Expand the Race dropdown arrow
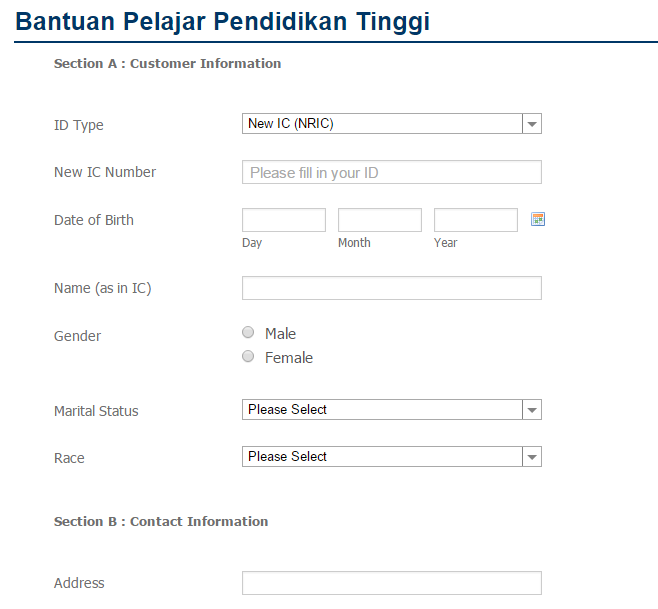The height and width of the screenshot is (609, 658). point(532,457)
